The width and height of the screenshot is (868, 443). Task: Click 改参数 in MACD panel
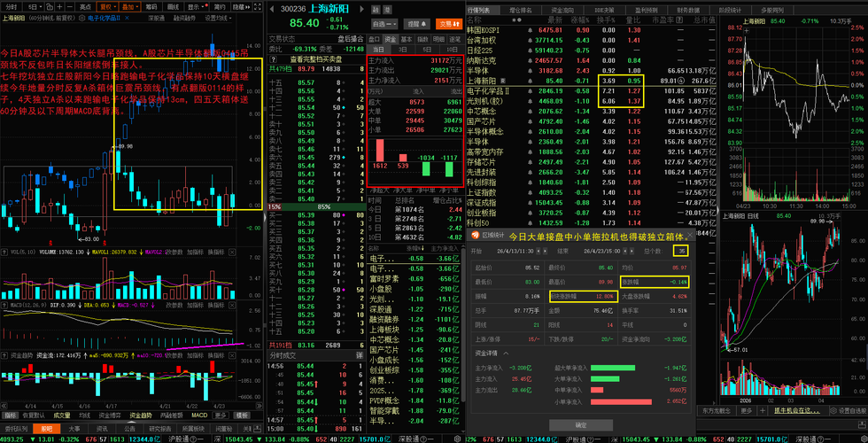click(x=174, y=306)
